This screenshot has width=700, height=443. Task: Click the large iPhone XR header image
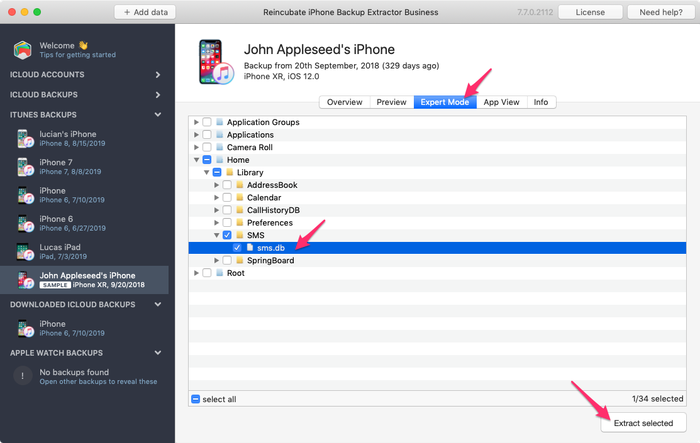click(216, 62)
